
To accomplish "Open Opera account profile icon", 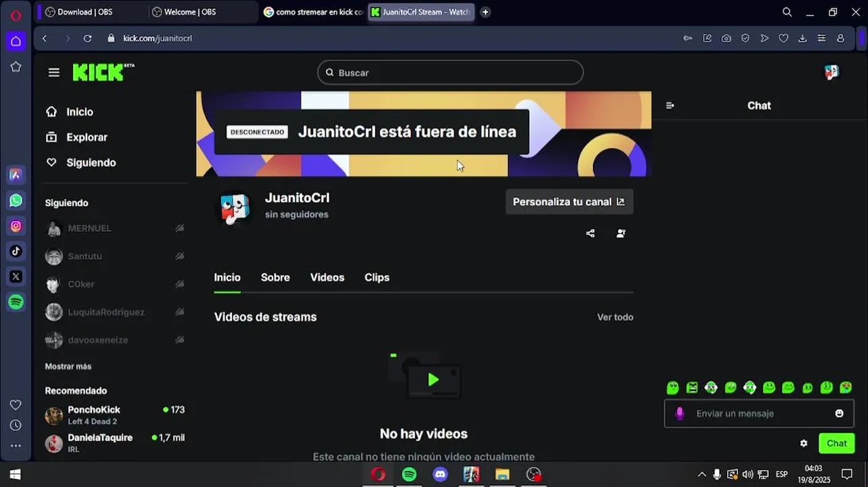I will pyautogui.click(x=840, y=39).
